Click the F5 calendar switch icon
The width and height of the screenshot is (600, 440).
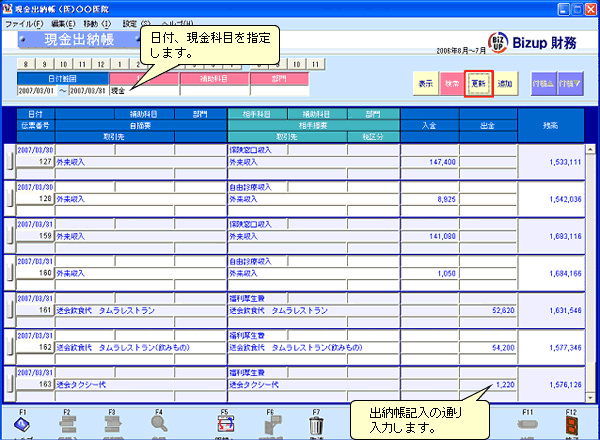[226, 425]
